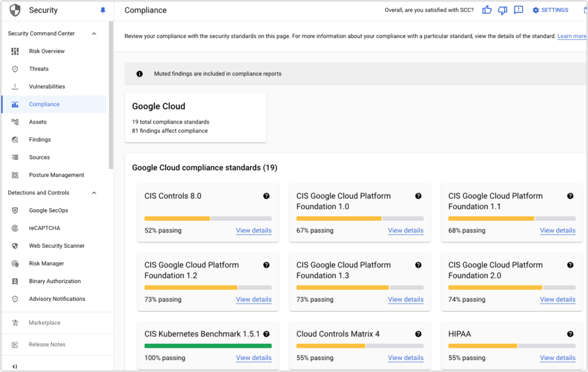Open Marketplace from the sidebar
The image size is (588, 372).
pos(45,323)
